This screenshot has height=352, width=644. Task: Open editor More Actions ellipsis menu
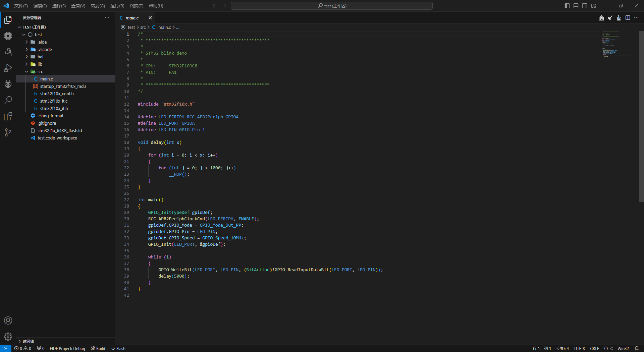tap(636, 18)
